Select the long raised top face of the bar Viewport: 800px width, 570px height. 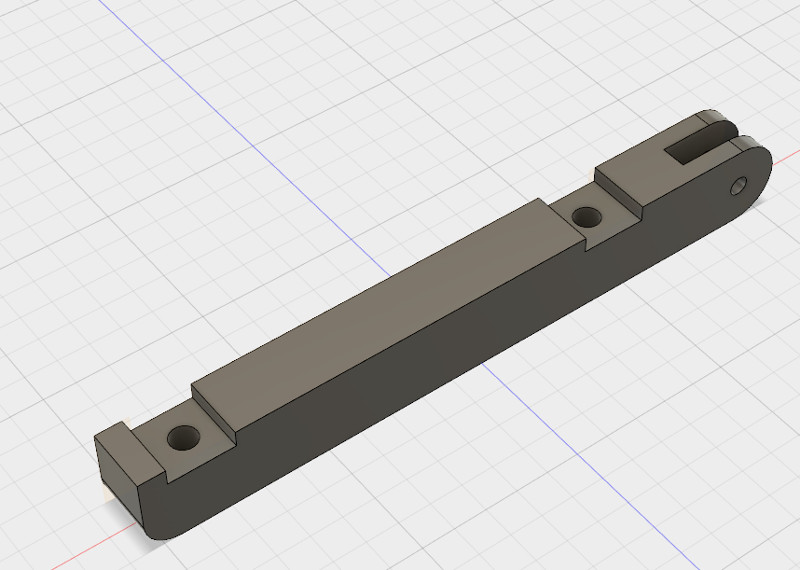coord(388,316)
